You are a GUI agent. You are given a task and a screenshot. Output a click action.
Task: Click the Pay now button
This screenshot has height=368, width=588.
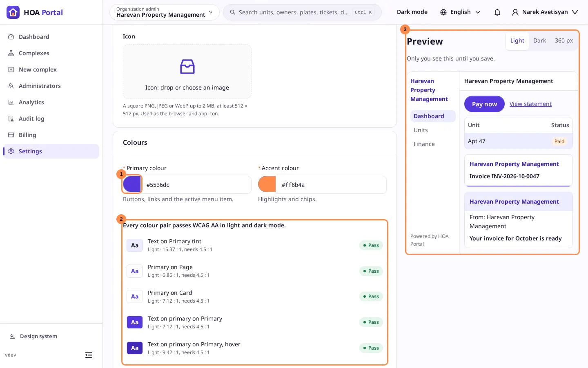[x=484, y=104]
